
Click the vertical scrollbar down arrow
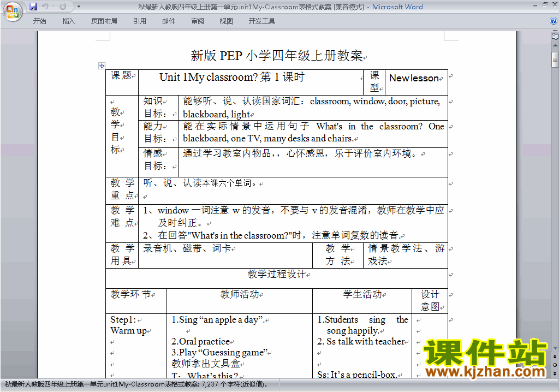(x=555, y=348)
